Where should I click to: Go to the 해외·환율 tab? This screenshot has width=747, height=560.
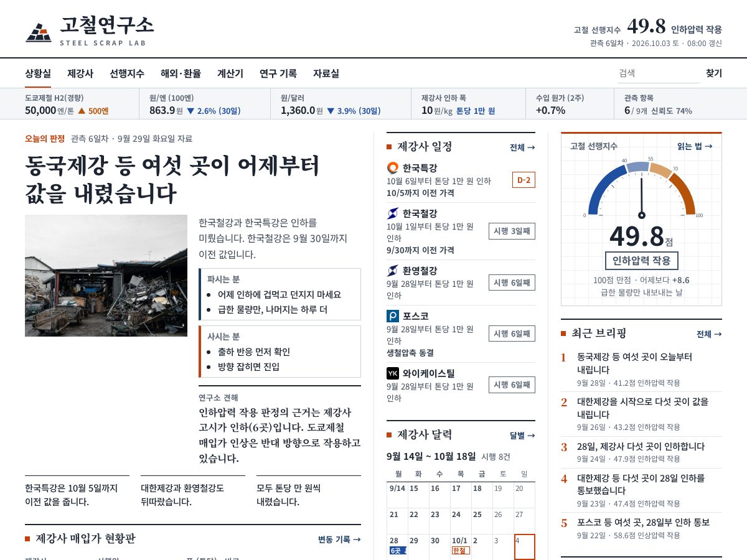click(x=181, y=73)
